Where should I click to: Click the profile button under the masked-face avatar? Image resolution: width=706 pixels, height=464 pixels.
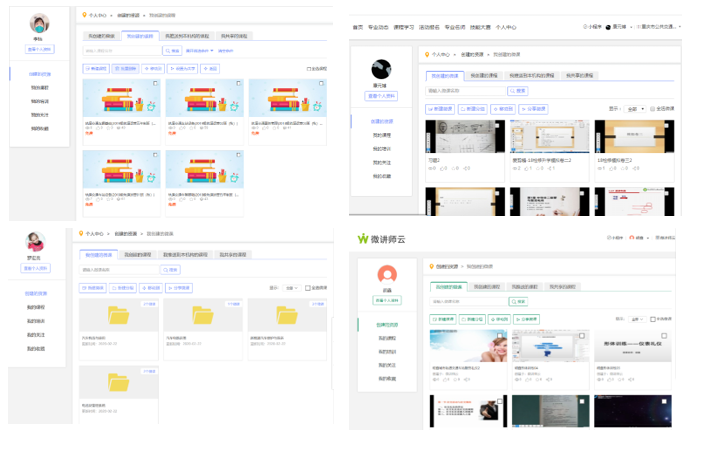(x=39, y=49)
